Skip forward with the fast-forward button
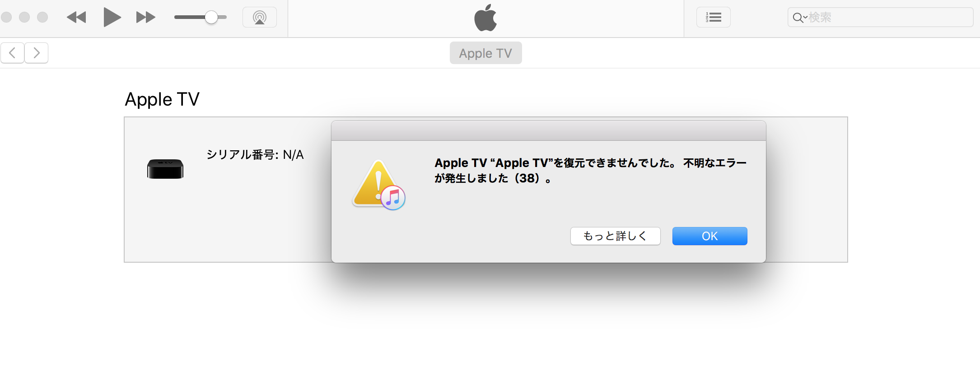 pyautogui.click(x=145, y=18)
